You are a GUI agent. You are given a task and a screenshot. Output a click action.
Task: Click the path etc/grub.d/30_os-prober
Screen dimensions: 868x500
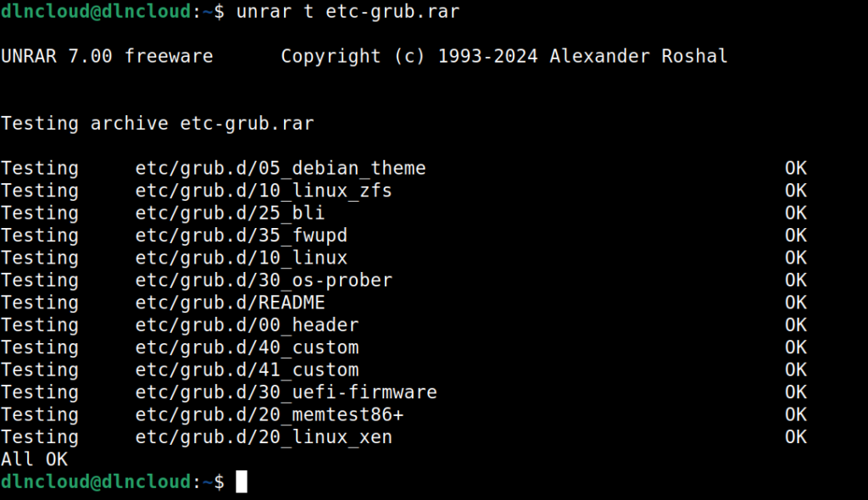pos(264,281)
